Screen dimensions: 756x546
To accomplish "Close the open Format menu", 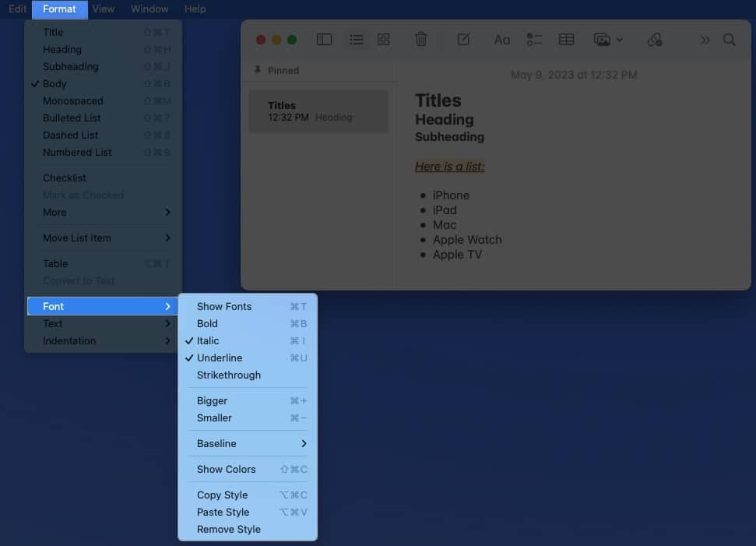I will pos(59,9).
